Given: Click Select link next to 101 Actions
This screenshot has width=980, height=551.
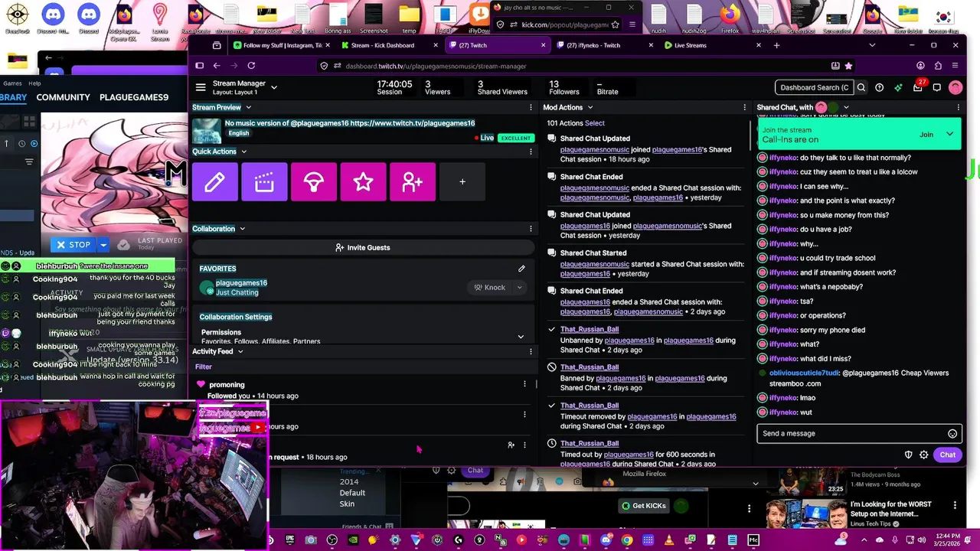Looking at the screenshot, I should coord(595,123).
